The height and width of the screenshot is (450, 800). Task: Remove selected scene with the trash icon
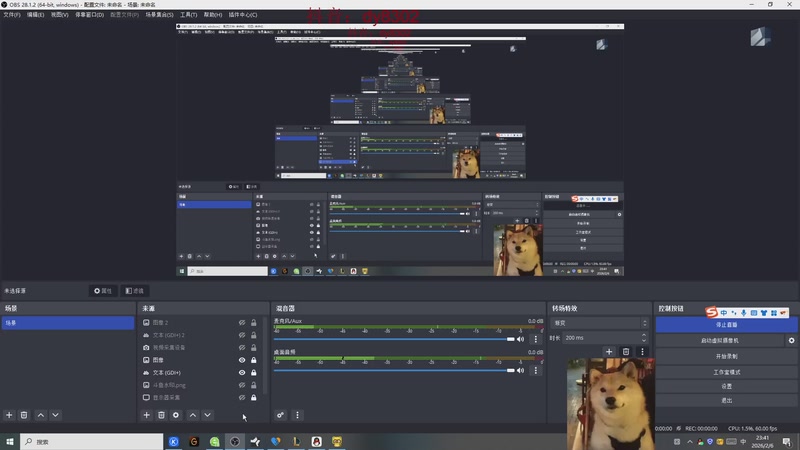pos(24,415)
